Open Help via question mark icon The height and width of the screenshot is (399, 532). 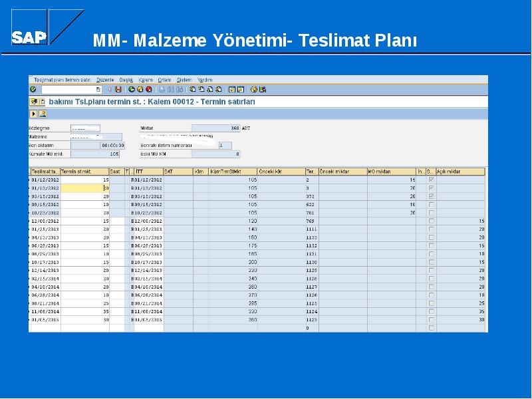coord(254,90)
